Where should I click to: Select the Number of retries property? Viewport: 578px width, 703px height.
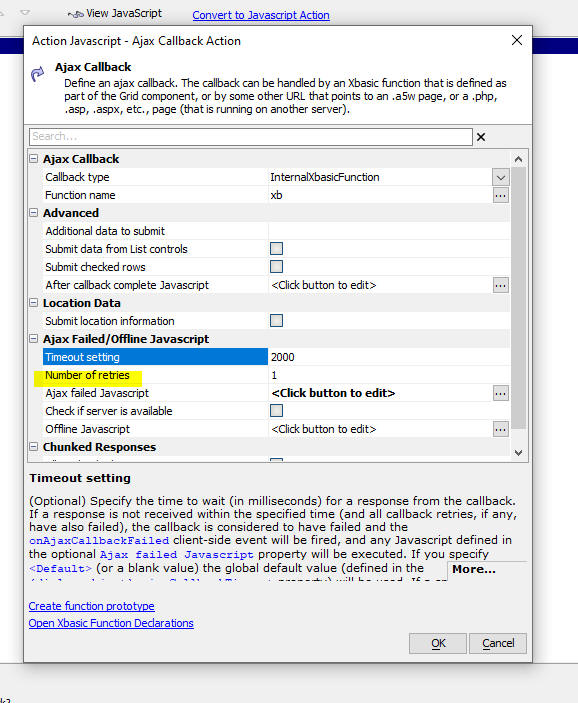click(87, 375)
